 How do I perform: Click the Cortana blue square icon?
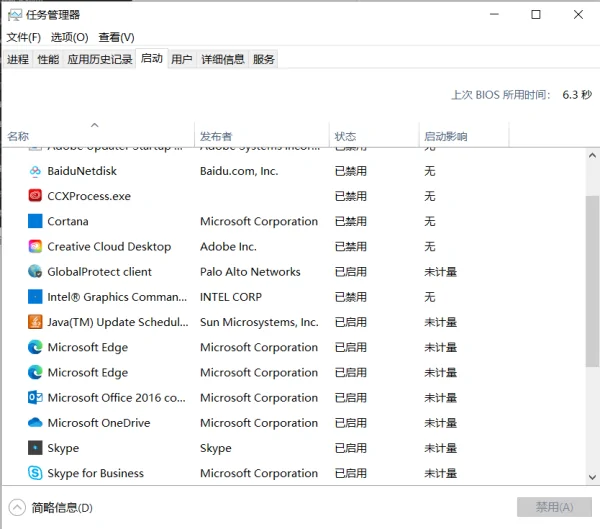(x=35, y=221)
